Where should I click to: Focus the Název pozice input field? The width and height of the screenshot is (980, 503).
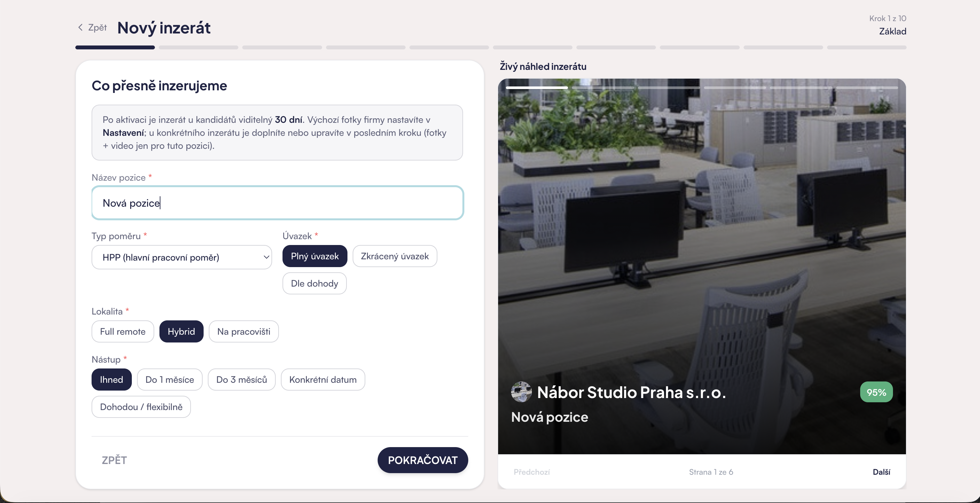(x=278, y=203)
